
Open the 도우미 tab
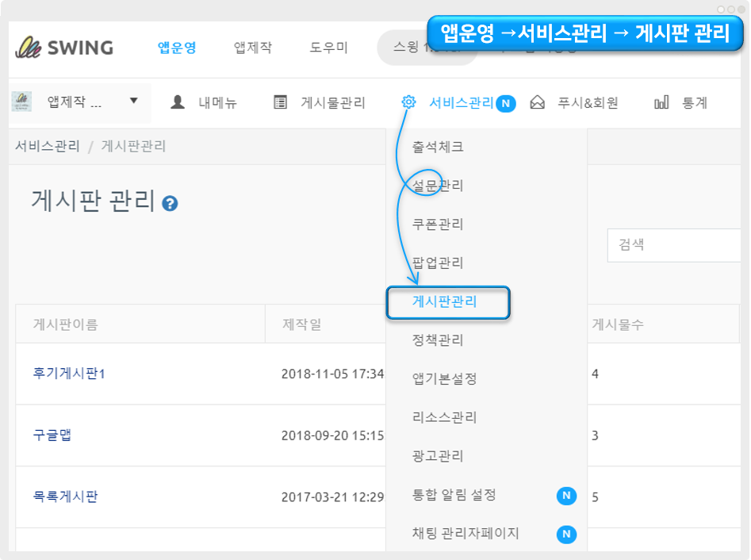[x=328, y=48]
